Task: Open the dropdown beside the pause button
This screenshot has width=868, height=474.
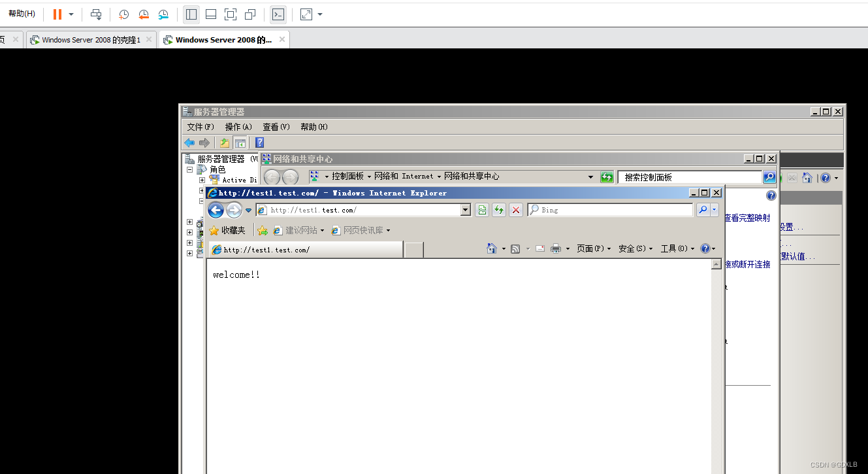Action: pos(71,14)
